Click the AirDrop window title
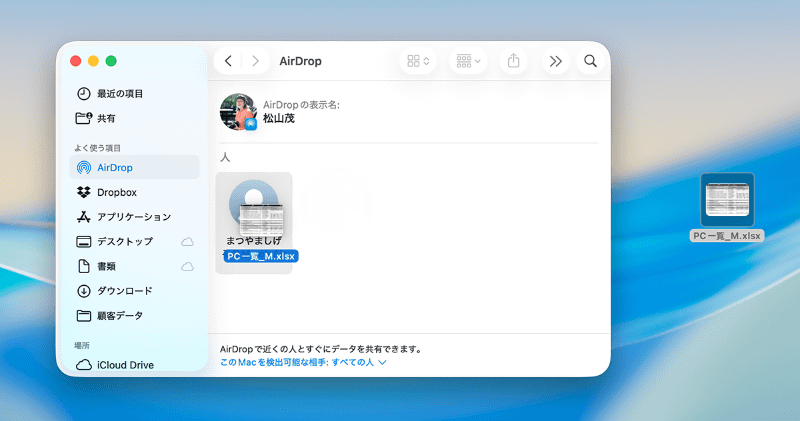The image size is (800, 421). click(301, 61)
